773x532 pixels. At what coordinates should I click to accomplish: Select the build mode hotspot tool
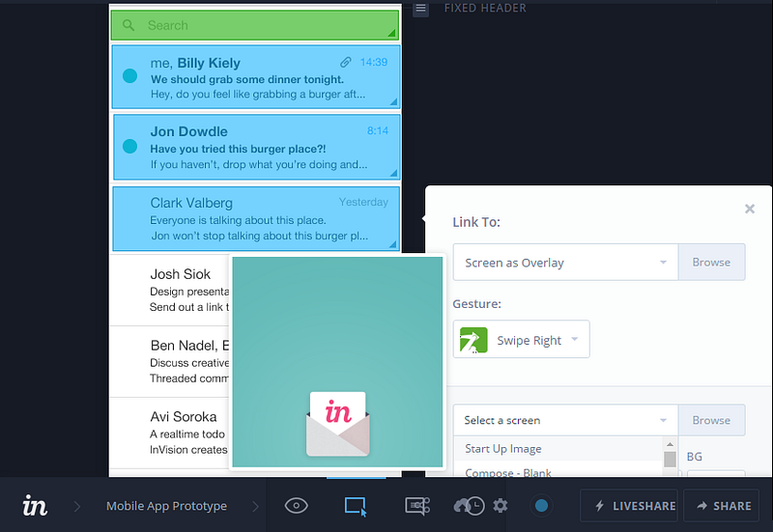[356, 506]
